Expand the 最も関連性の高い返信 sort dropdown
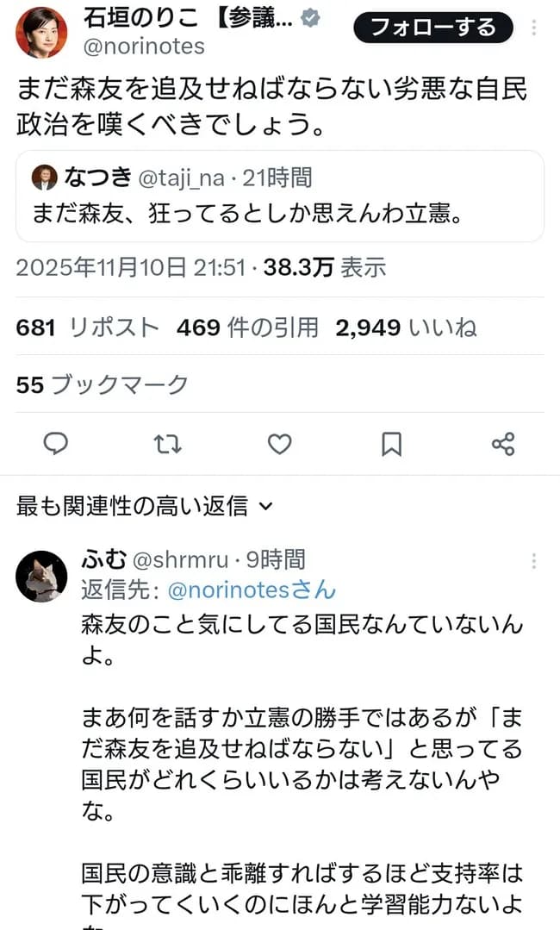This screenshot has height=930, width=560. pos(142,507)
